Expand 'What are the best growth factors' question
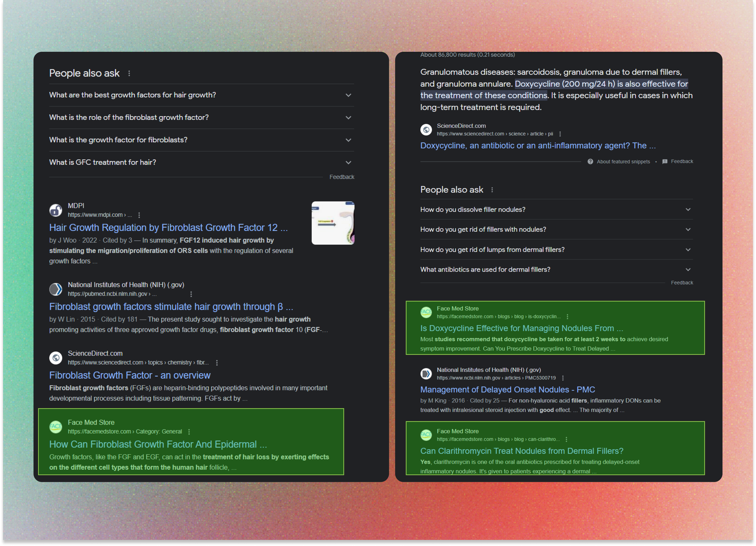Image resolution: width=756 pixels, height=546 pixels. point(348,95)
